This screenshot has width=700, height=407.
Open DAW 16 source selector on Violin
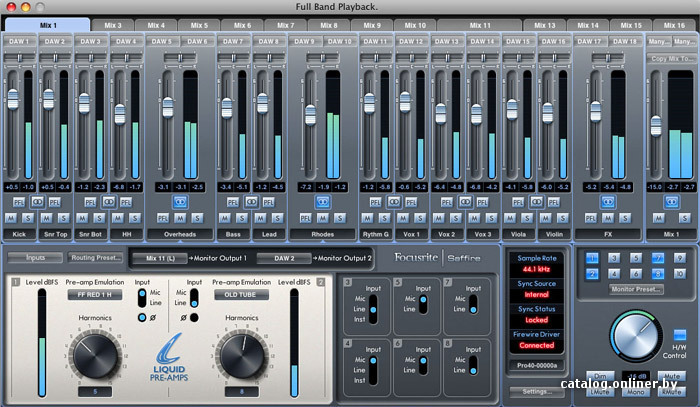(x=554, y=41)
